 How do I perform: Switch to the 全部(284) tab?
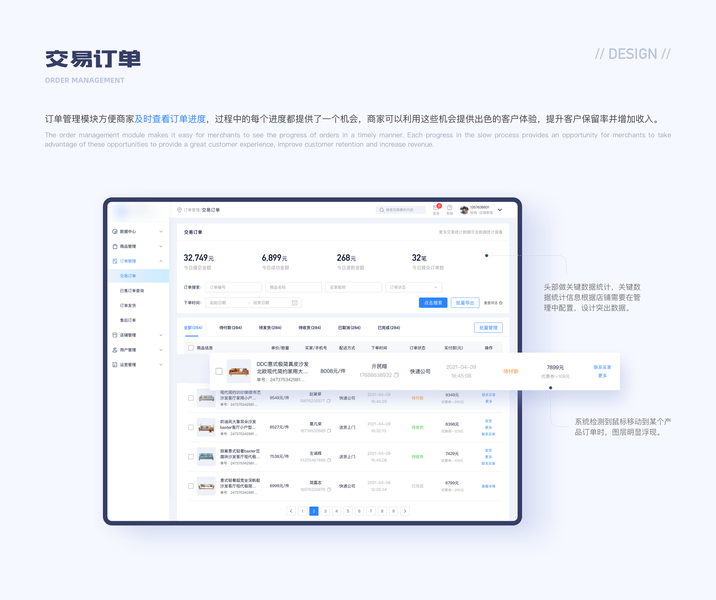pyautogui.click(x=193, y=328)
